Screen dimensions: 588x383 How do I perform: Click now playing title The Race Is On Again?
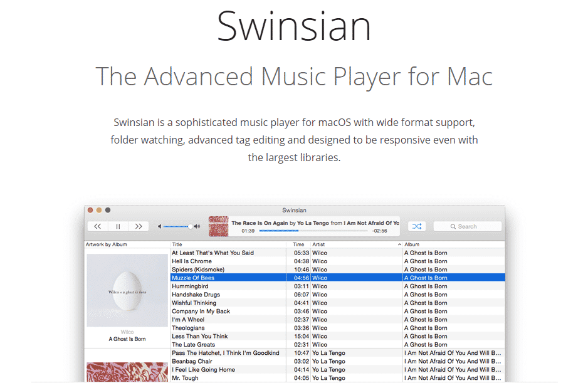pos(260,223)
